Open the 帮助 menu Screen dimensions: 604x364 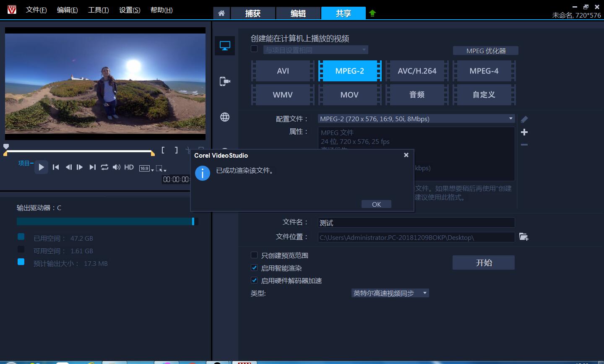click(x=161, y=10)
